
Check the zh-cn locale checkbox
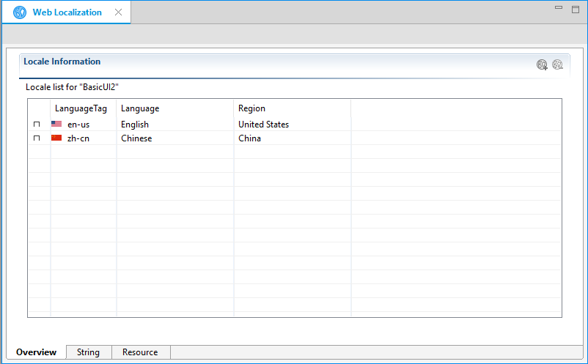click(37, 138)
